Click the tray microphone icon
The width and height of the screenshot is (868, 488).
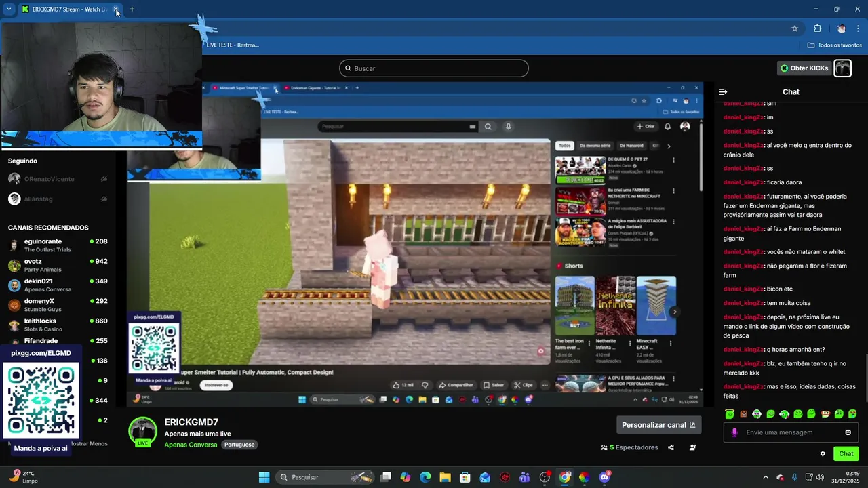click(794, 477)
